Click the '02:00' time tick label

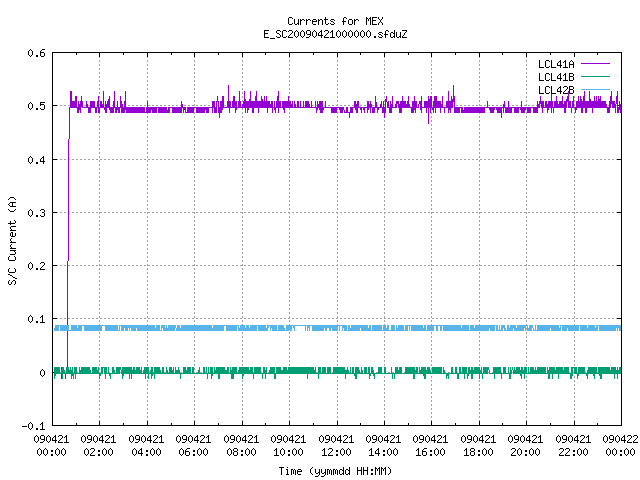[98, 452]
